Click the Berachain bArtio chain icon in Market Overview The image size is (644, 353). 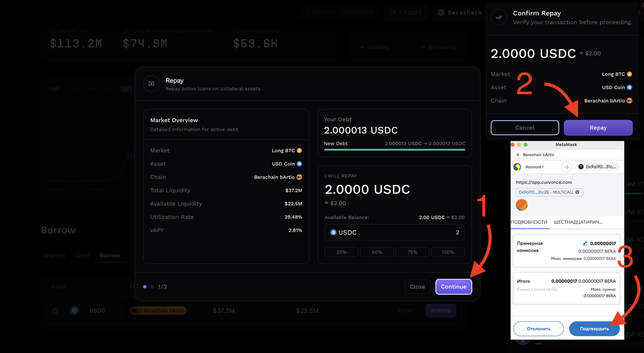(299, 177)
